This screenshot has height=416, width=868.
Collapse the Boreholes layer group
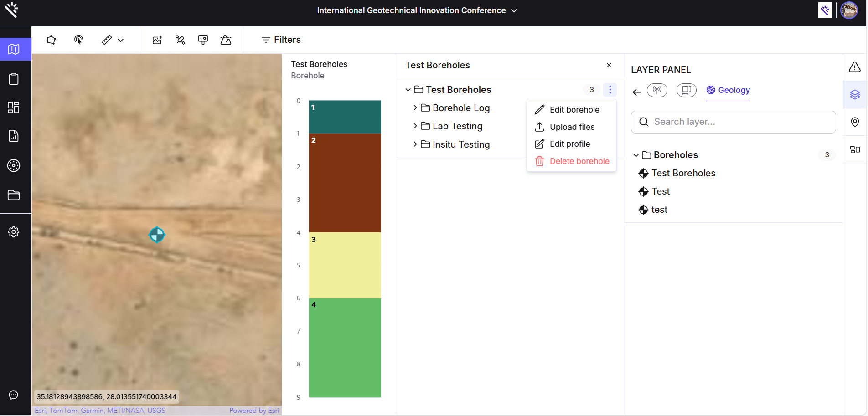(636, 155)
